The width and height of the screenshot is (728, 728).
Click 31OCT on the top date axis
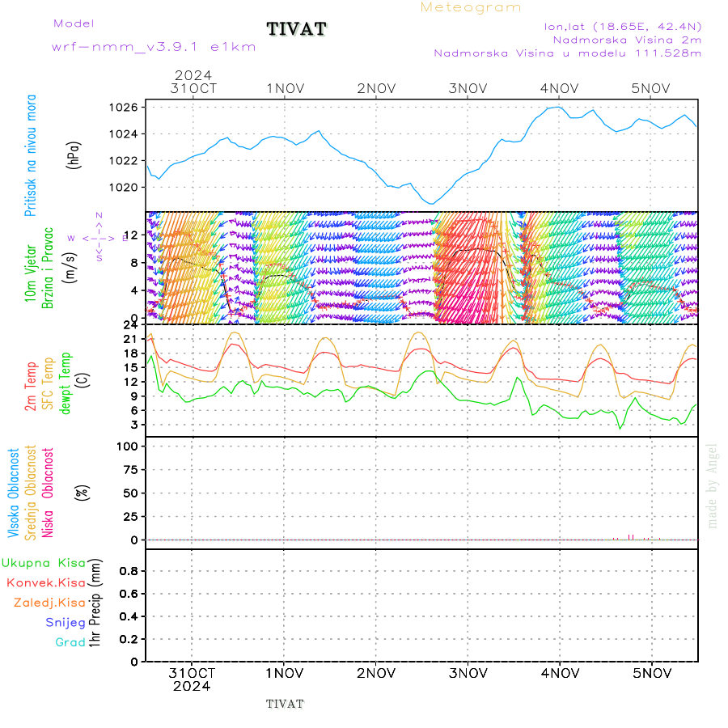pyautogui.click(x=193, y=89)
